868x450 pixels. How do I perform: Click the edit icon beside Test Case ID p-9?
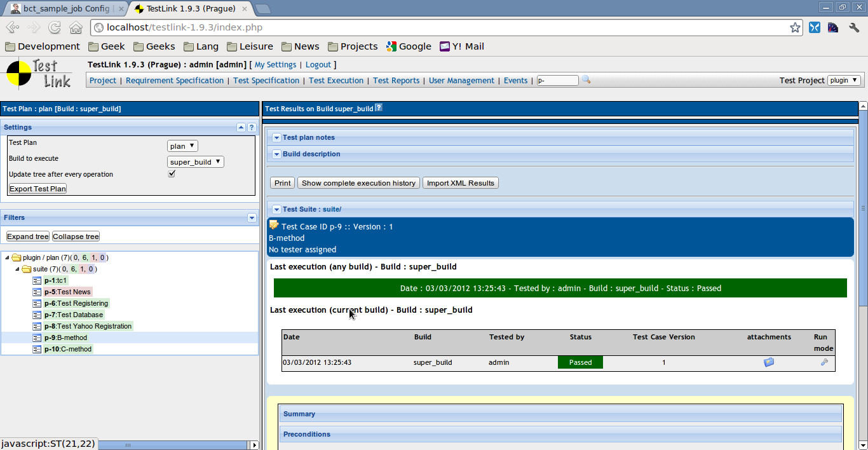274,225
